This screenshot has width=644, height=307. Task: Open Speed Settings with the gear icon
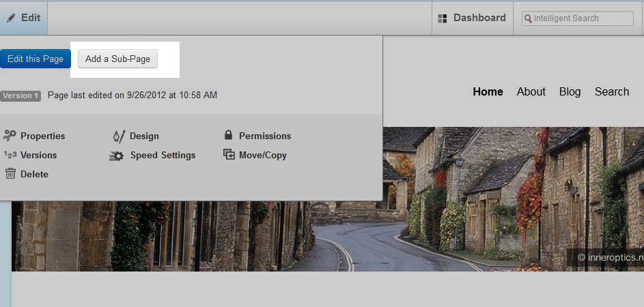117,156
